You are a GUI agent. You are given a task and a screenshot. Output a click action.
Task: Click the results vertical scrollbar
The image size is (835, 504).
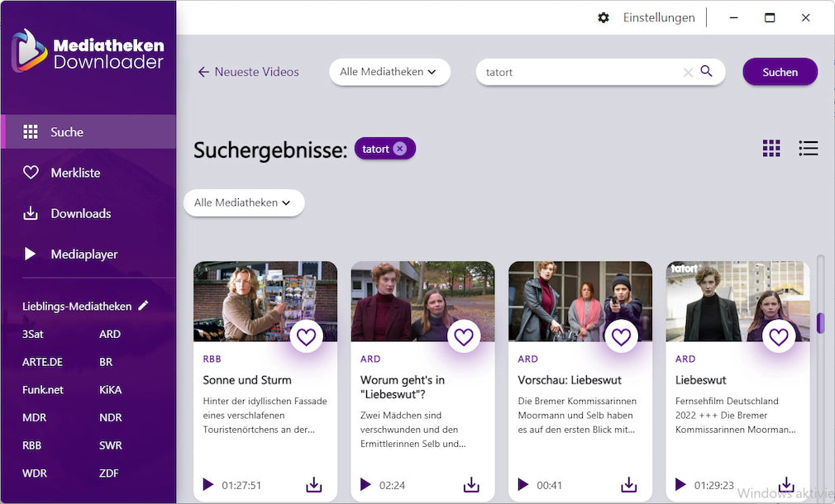tap(820, 323)
